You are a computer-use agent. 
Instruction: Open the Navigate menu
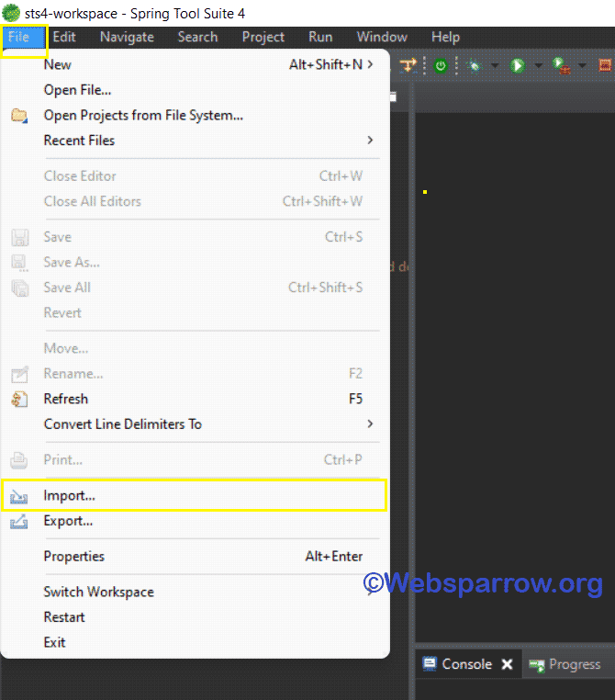127,37
